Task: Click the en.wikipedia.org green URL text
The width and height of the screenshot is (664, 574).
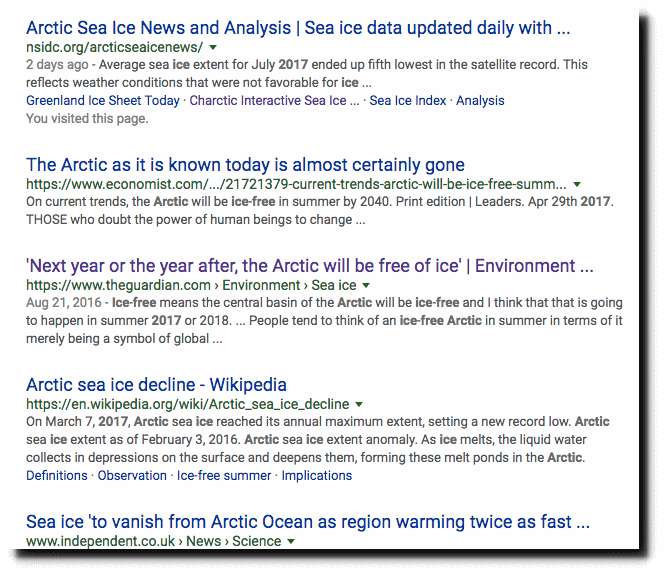Action: [188, 404]
